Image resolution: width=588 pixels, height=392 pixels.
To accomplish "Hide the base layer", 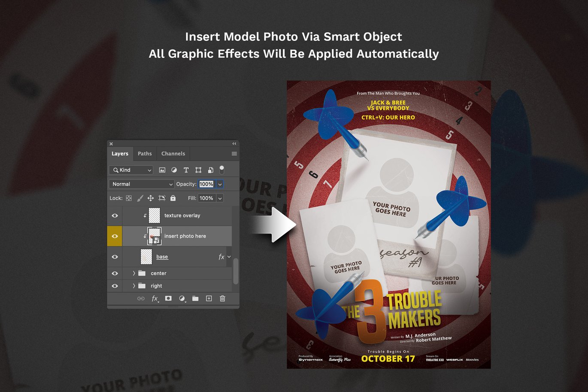I will [115, 257].
